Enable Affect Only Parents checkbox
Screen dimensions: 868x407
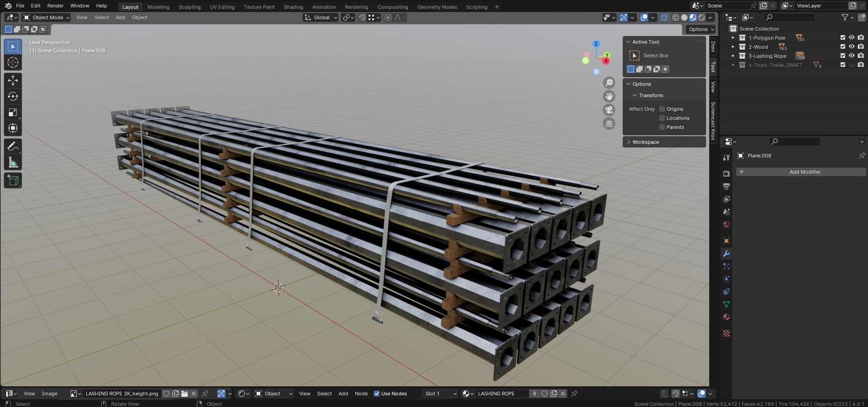pos(662,127)
